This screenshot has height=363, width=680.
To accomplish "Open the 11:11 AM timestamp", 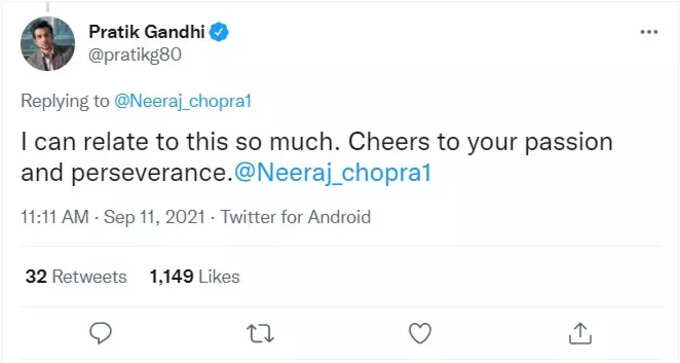I will 55,217.
